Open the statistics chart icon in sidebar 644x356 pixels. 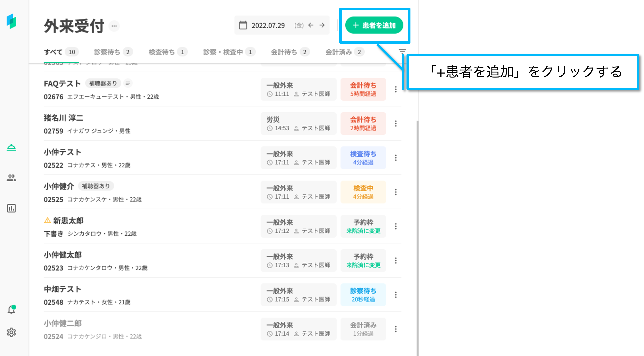click(11, 208)
